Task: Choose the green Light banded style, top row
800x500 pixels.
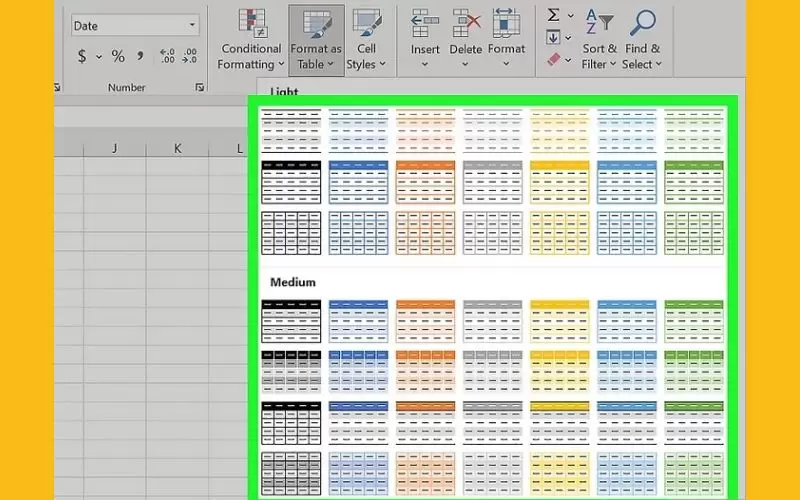Action: click(694, 131)
